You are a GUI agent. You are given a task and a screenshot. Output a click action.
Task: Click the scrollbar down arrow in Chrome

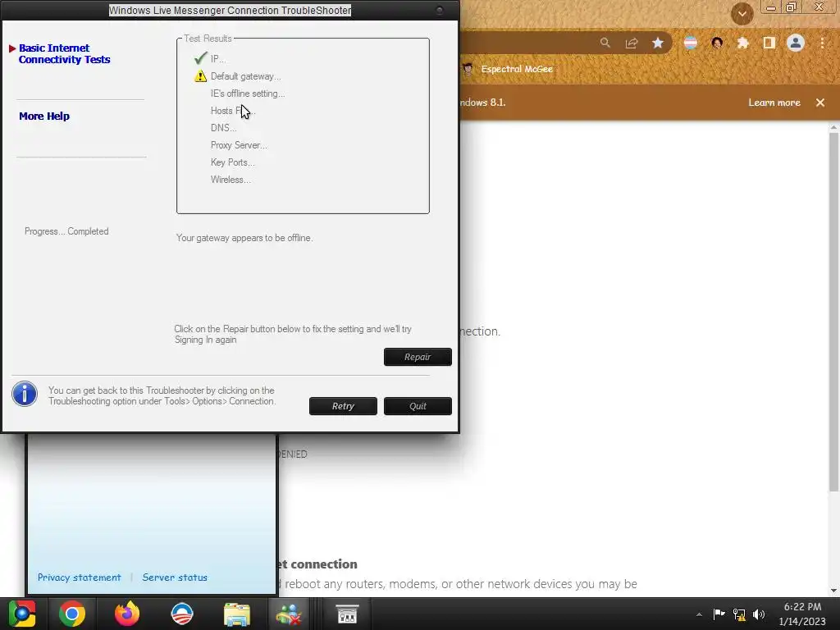(833, 591)
